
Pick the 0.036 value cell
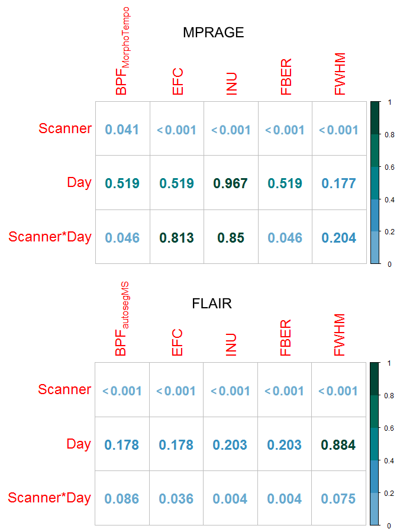tap(176, 499)
